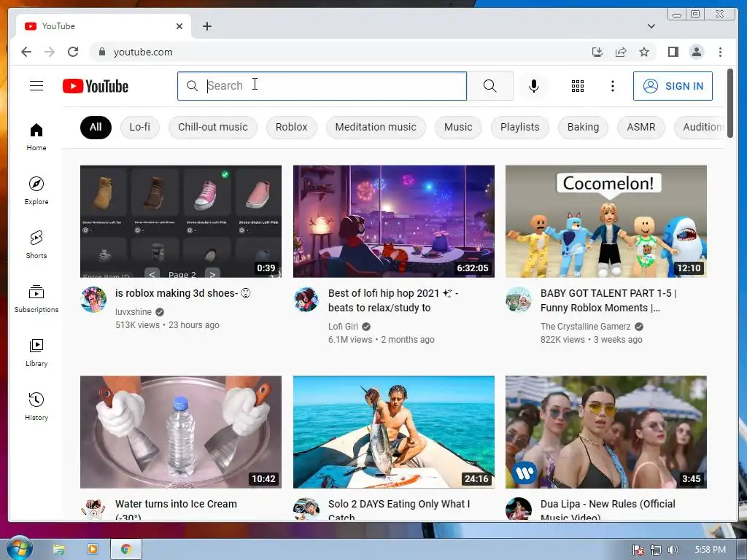
Task: Open 'Best of lofi hip hop 2021' title
Action: click(x=392, y=300)
